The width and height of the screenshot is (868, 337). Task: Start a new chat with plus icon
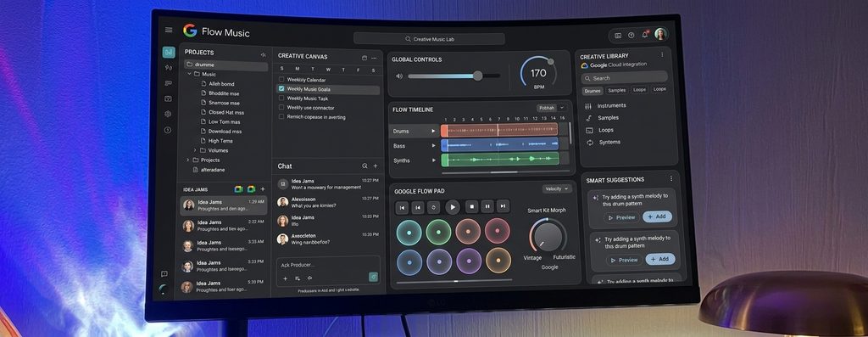pos(376,166)
